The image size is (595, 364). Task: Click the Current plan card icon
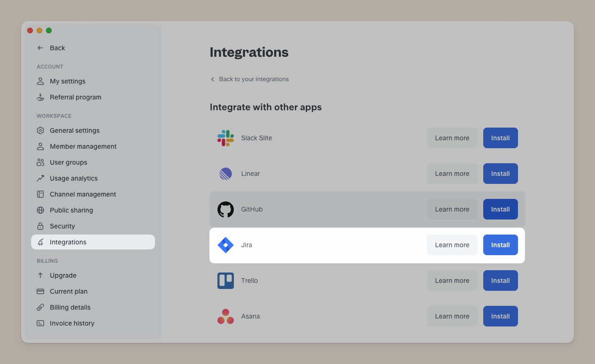click(x=40, y=291)
